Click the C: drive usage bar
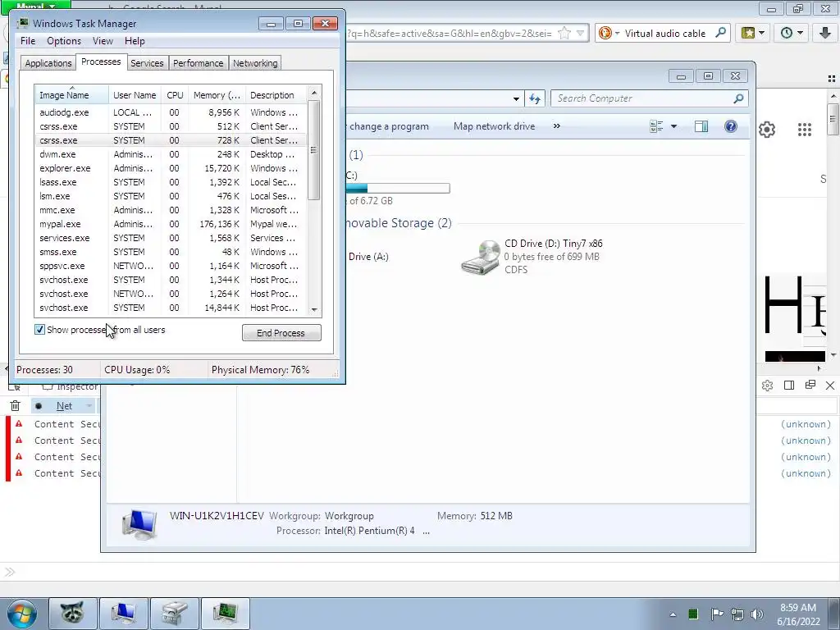 coord(398,188)
